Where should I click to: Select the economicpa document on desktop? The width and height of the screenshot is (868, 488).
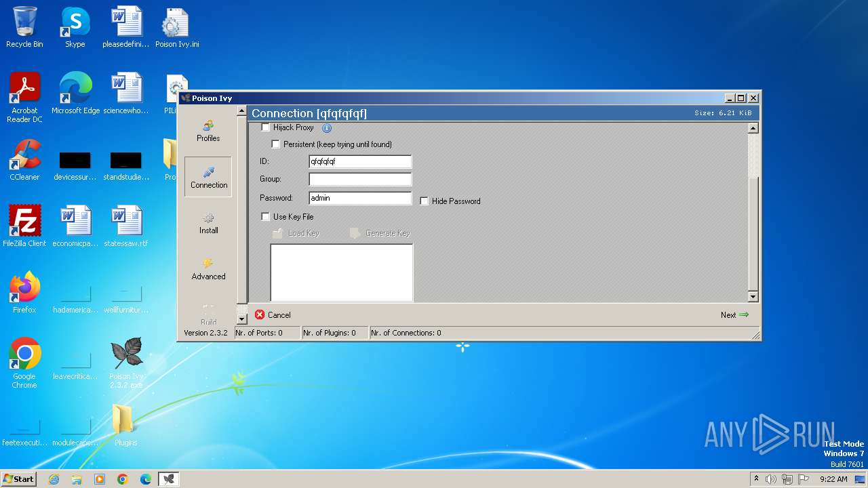pos(75,227)
